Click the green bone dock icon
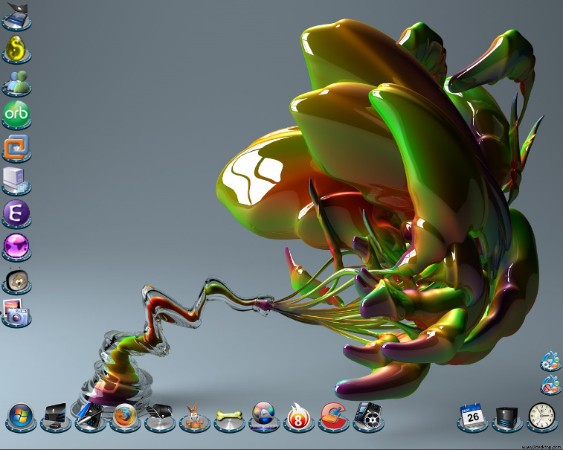The height and width of the screenshot is (450, 563). (x=229, y=418)
